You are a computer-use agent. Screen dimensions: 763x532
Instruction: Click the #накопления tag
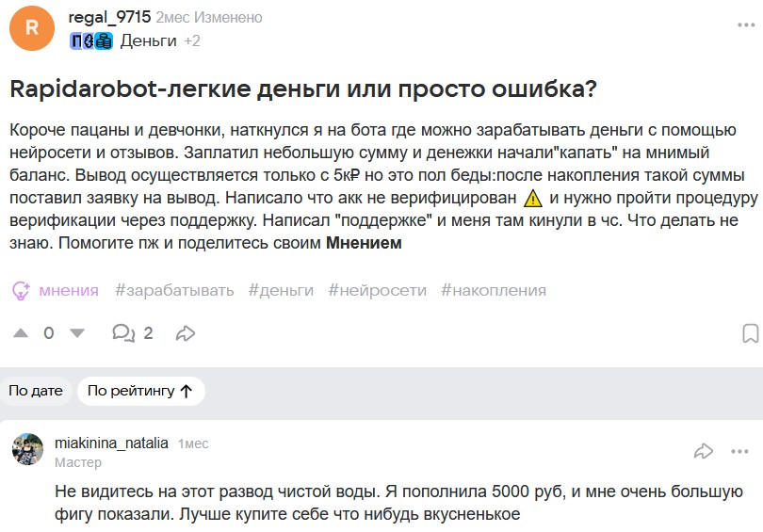pyautogui.click(x=493, y=290)
